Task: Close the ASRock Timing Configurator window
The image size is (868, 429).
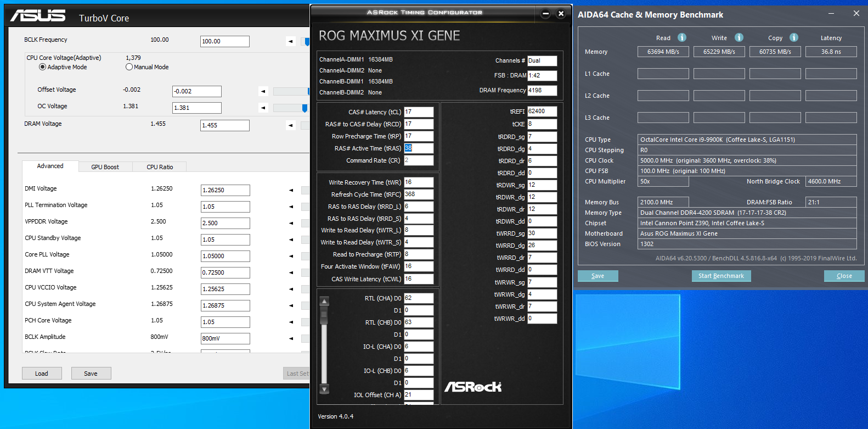Action: [x=561, y=14]
